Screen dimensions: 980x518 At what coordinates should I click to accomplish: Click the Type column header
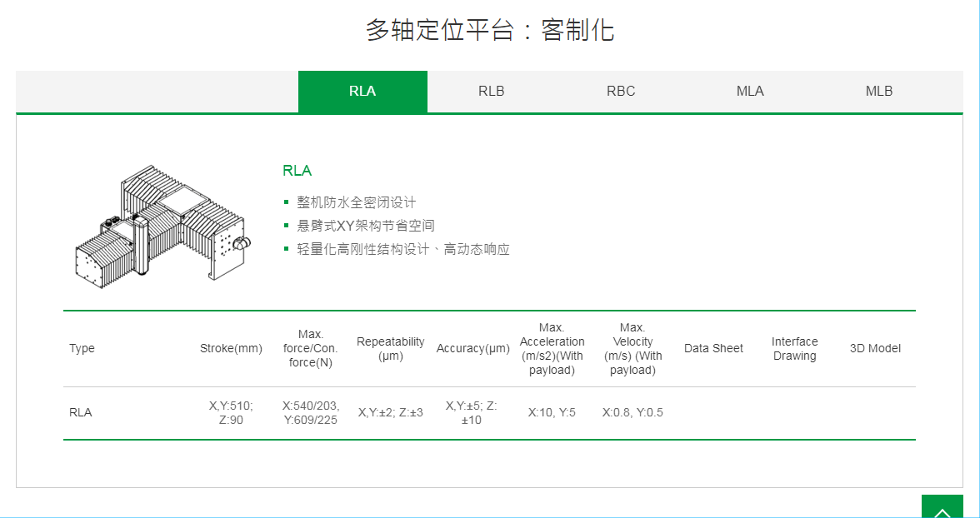tap(82, 348)
